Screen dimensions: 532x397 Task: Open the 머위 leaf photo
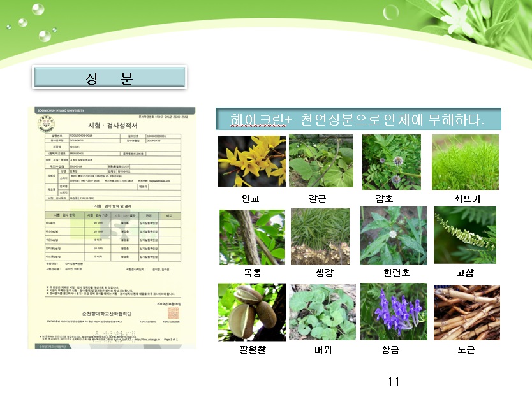coord(322,312)
